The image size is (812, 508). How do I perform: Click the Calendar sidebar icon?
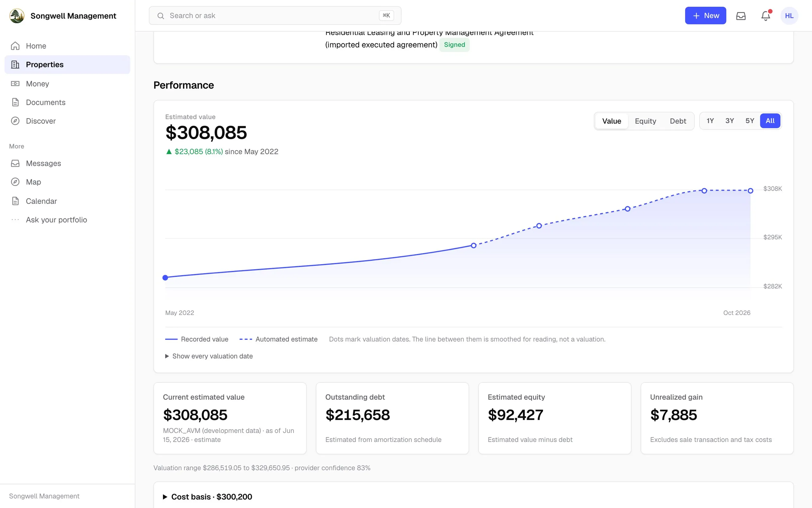pyautogui.click(x=15, y=201)
